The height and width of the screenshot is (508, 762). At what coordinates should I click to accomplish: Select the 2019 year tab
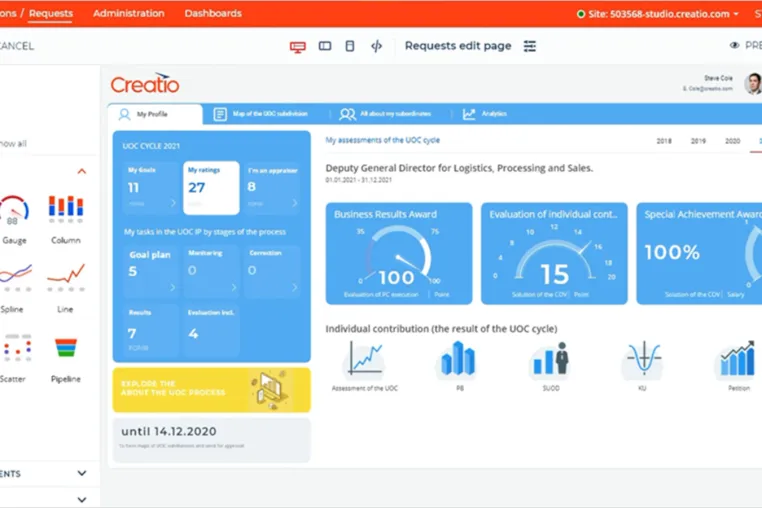coord(698,141)
